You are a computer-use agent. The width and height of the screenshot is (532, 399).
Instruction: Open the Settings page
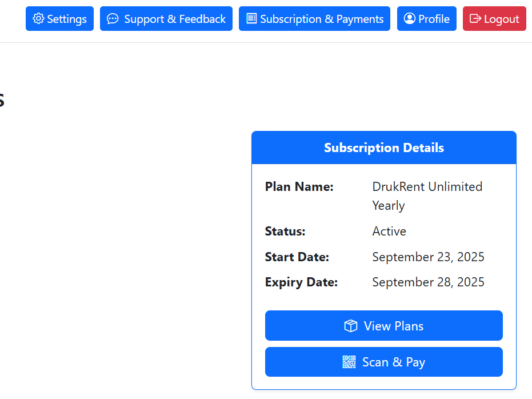click(x=59, y=19)
